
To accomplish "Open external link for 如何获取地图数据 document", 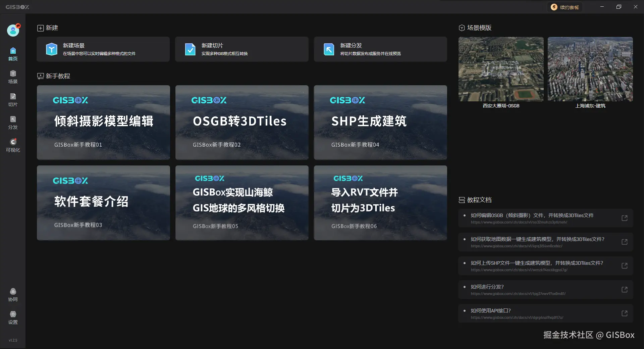I will tap(624, 242).
